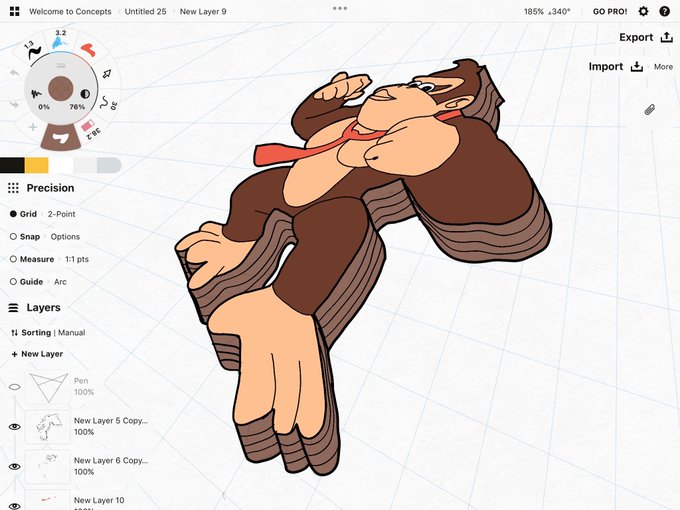Select the 38.2 eraser tool
Image resolution: width=680 pixels, height=510 pixels.
(x=91, y=128)
